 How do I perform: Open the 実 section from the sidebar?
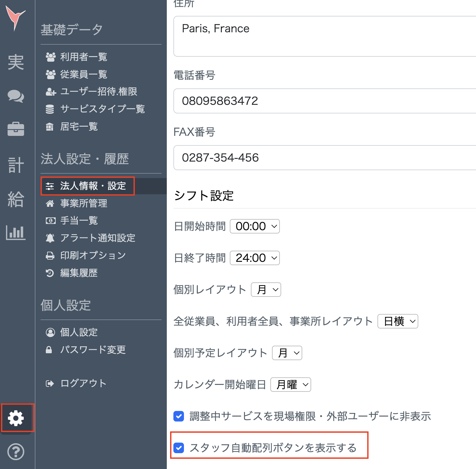[16, 63]
